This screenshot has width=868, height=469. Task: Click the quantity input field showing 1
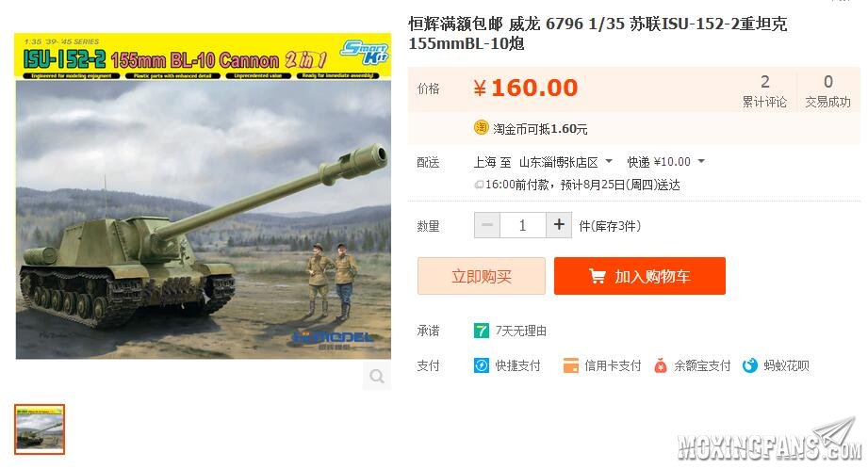tap(522, 225)
